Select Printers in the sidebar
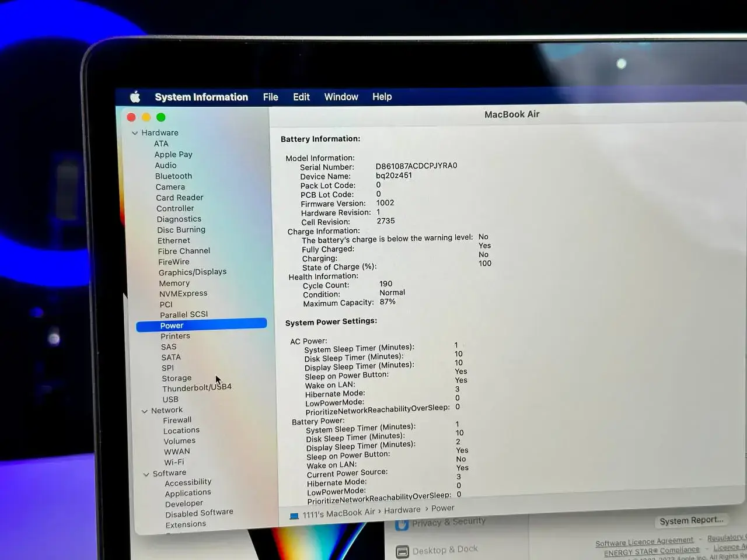Image resolution: width=747 pixels, height=560 pixels. [x=176, y=336]
